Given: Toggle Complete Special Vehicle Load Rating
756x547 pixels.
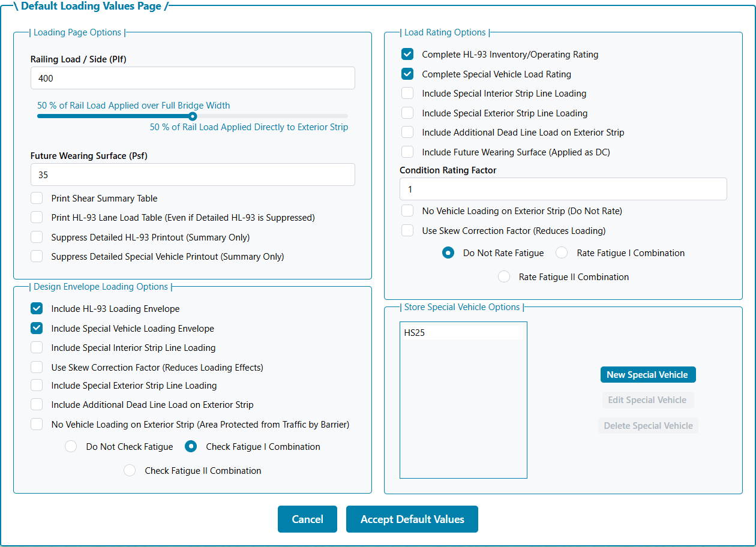Looking at the screenshot, I should (x=407, y=74).
